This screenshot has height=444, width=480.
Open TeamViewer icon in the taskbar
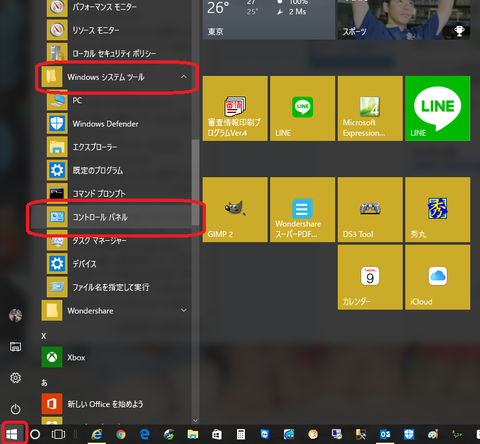click(x=265, y=434)
